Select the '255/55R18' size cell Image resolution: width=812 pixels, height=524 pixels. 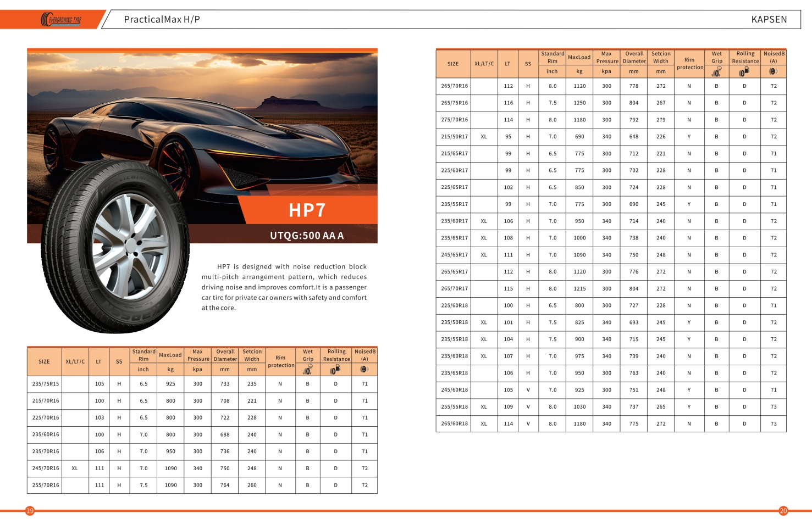click(x=455, y=407)
